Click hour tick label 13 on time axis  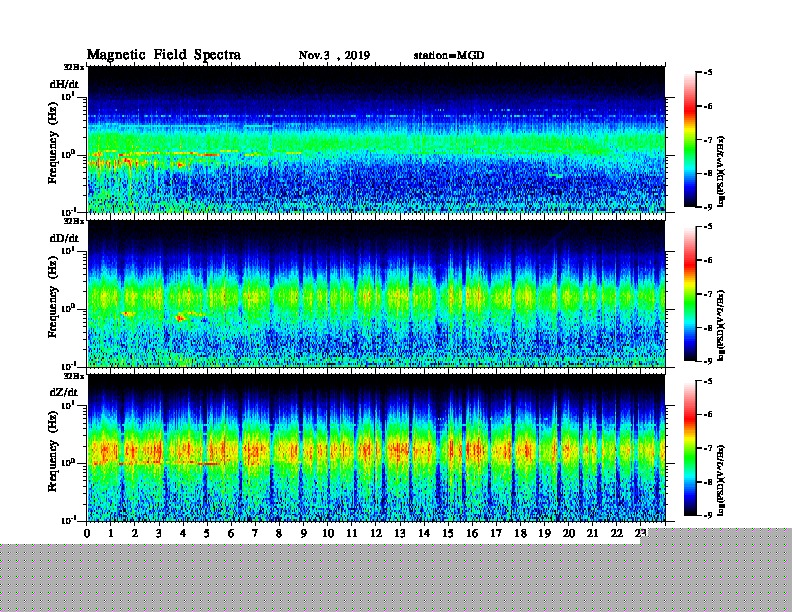click(400, 533)
